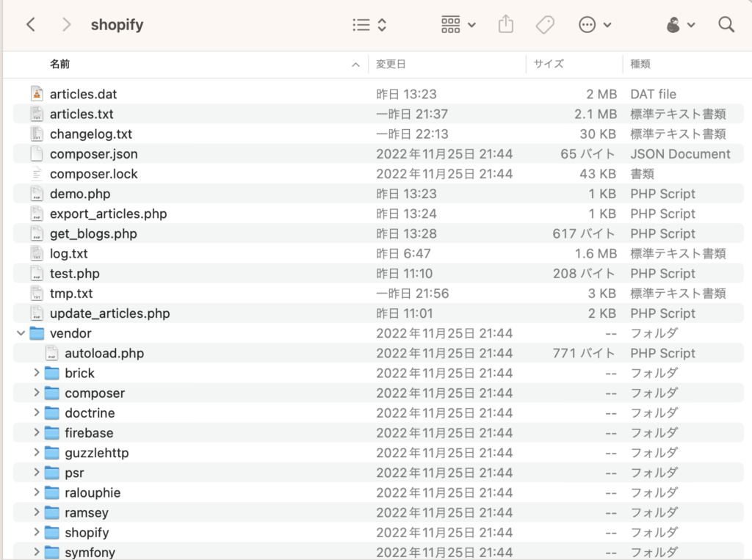Go forward with the right arrow
This screenshot has height=560, width=752.
(x=66, y=24)
